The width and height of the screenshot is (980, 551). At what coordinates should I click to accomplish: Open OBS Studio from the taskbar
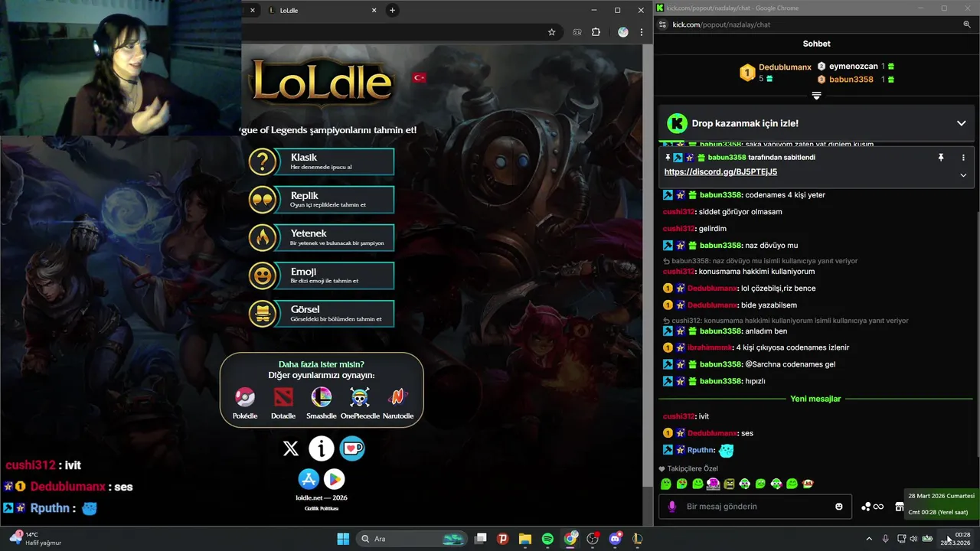[x=593, y=539]
